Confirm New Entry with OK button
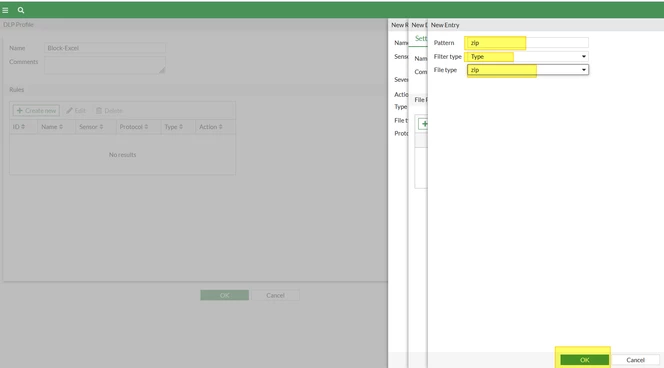Screen dimensions: 664x368 coord(584,360)
